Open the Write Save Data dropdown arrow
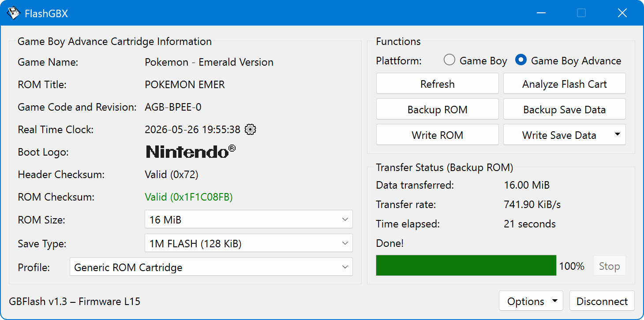Screen dimensions: 644x320 [617, 134]
